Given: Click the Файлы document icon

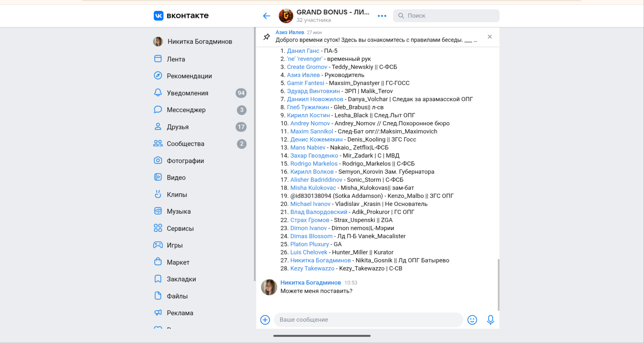Looking at the screenshot, I should tap(158, 296).
